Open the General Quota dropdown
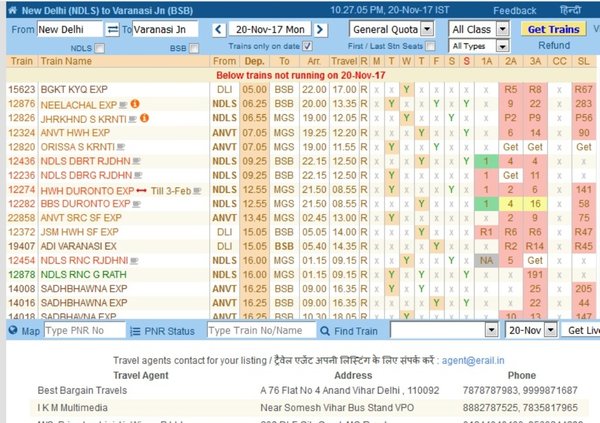The height and width of the screenshot is (423, 600). click(x=391, y=30)
